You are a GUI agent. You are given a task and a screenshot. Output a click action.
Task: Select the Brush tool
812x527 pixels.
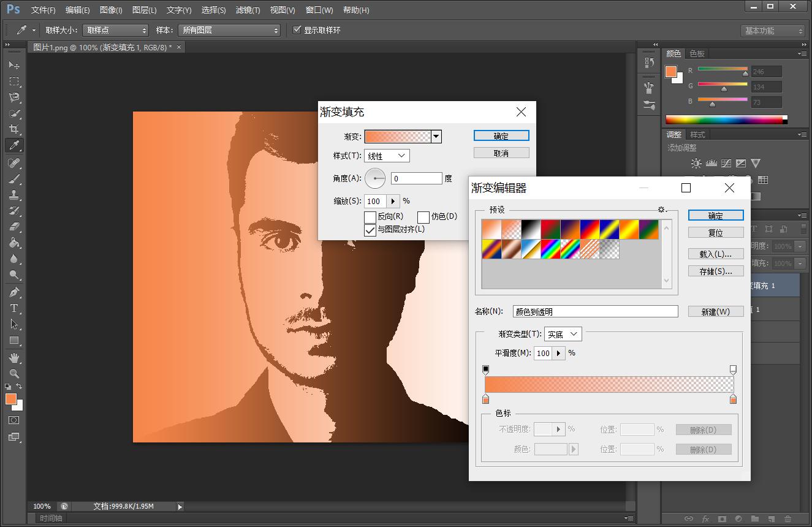click(x=13, y=178)
